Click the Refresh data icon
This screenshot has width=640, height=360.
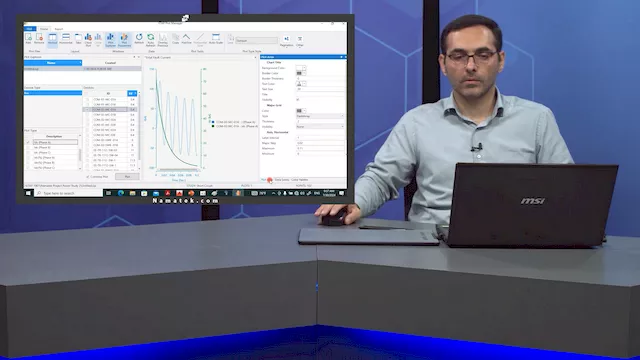(139, 39)
